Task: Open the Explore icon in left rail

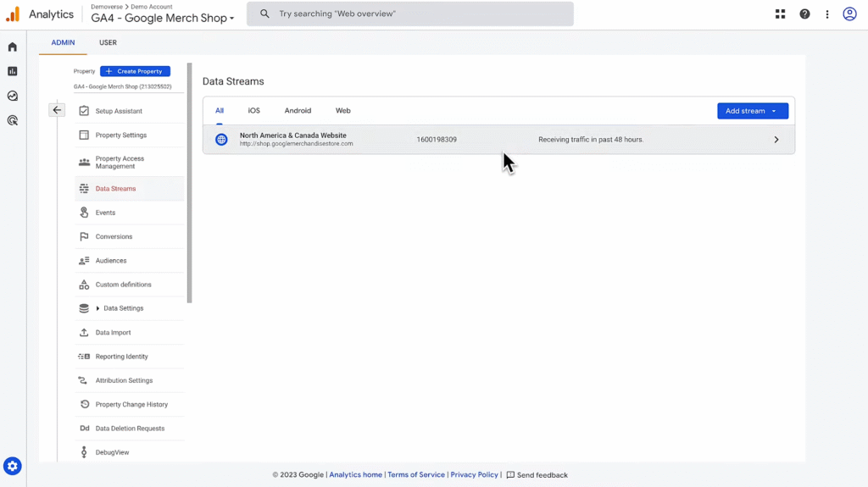Action: click(x=12, y=96)
